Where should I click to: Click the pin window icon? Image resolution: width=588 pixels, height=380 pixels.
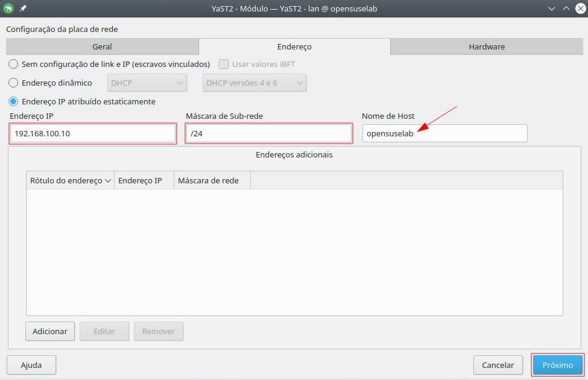pos(23,8)
